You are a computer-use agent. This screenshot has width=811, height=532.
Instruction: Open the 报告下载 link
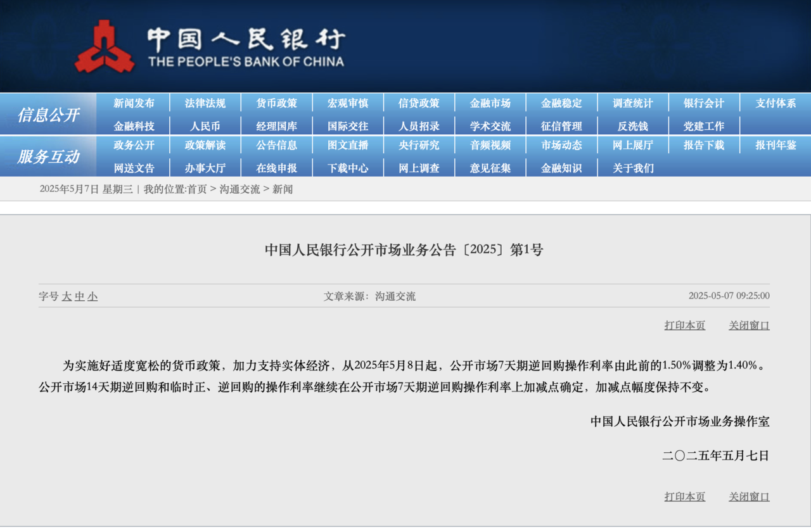(x=704, y=145)
